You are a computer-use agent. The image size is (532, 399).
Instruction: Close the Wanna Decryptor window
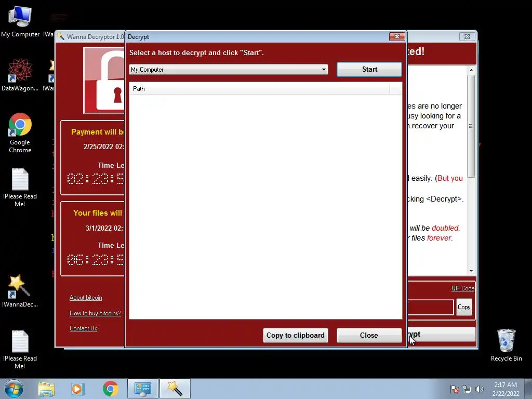(467, 37)
